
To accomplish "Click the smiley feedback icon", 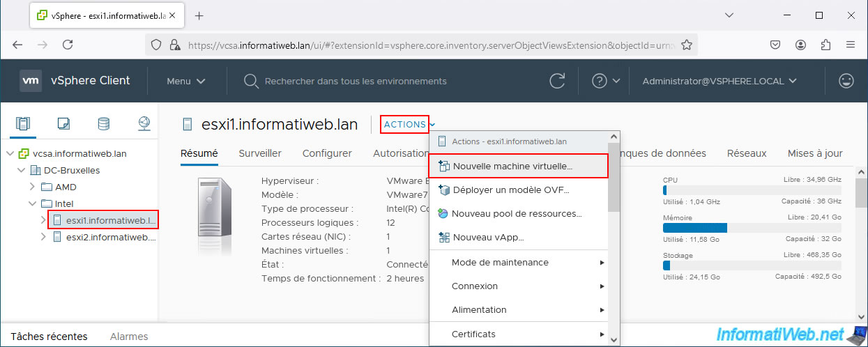I will pos(846,81).
